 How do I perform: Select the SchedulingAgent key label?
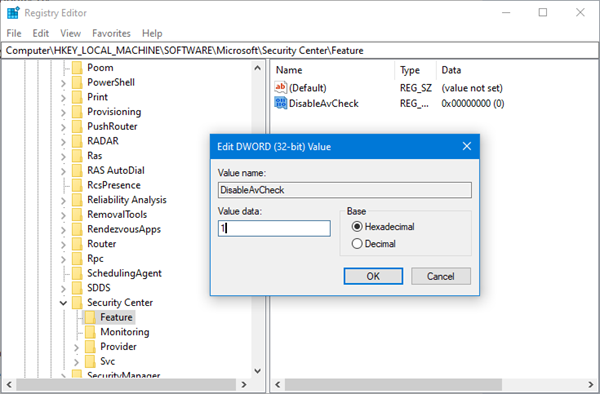124,273
